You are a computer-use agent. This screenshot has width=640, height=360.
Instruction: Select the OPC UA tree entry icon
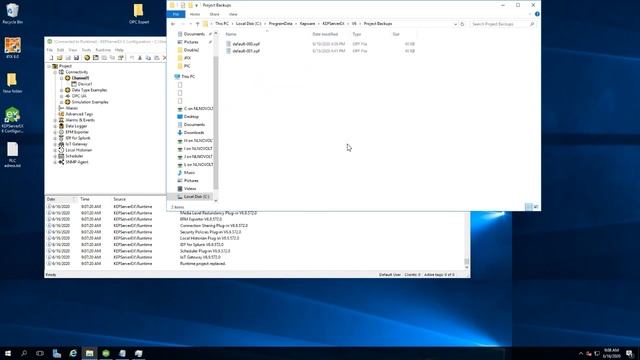(68, 96)
